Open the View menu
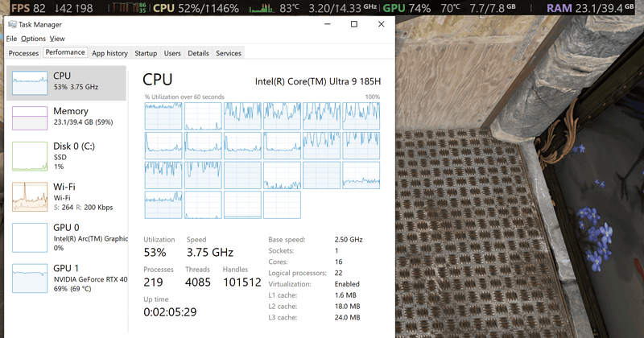Screen dimensions: 644x338 (57, 39)
